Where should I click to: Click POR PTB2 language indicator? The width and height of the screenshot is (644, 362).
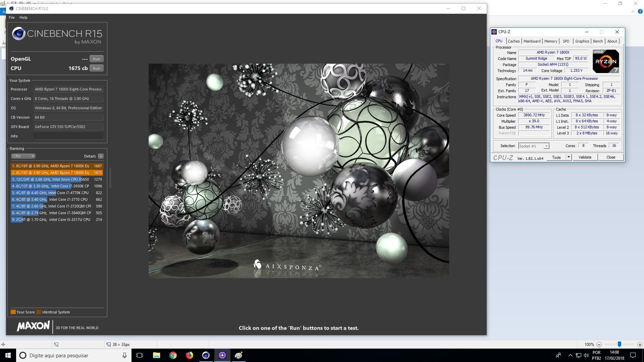[596, 355]
